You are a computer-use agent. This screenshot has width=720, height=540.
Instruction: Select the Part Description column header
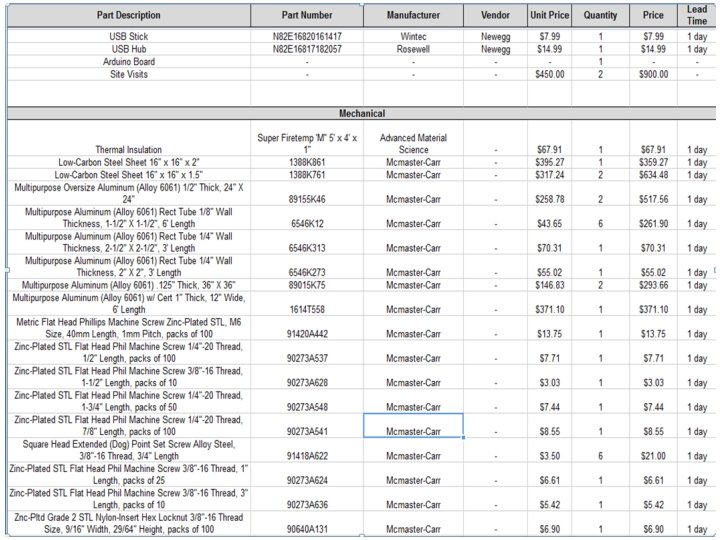click(129, 15)
